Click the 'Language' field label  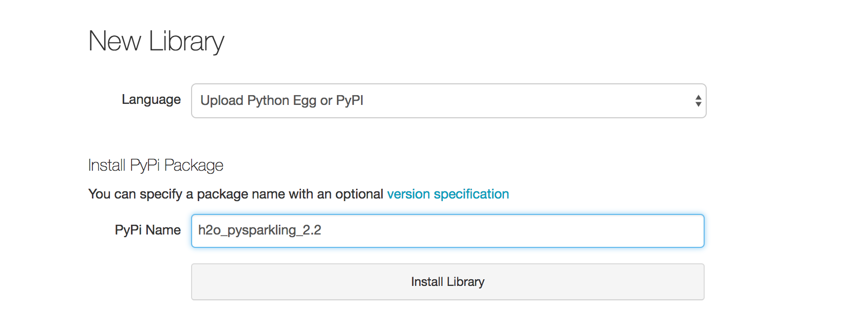pos(151,99)
